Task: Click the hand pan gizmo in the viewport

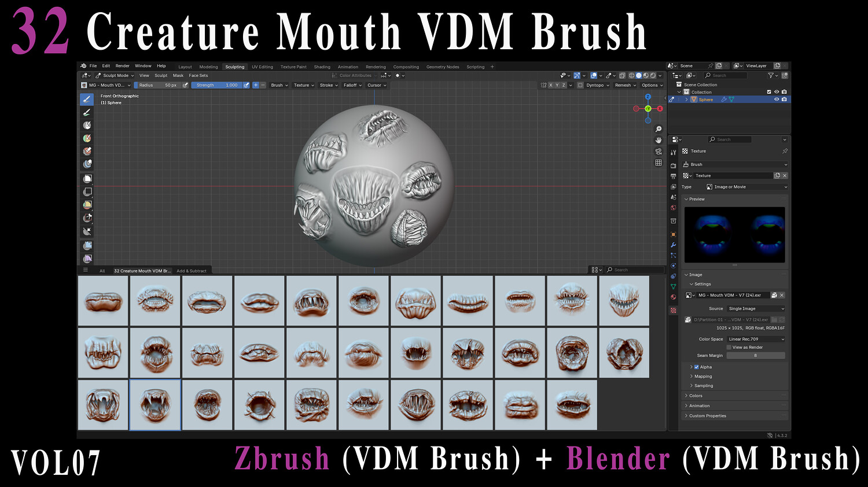Action: pos(659,140)
